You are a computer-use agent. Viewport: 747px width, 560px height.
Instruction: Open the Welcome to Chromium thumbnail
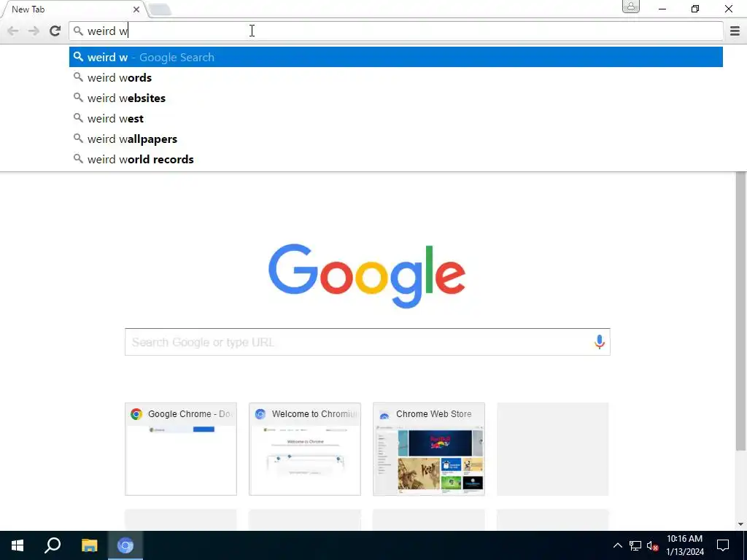point(305,449)
